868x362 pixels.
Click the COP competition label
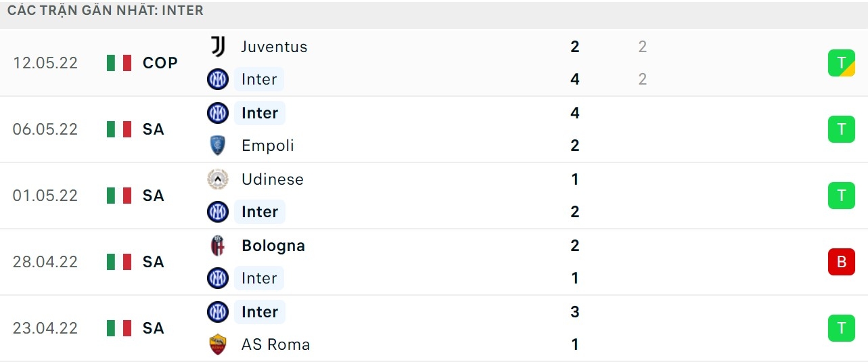click(x=160, y=63)
